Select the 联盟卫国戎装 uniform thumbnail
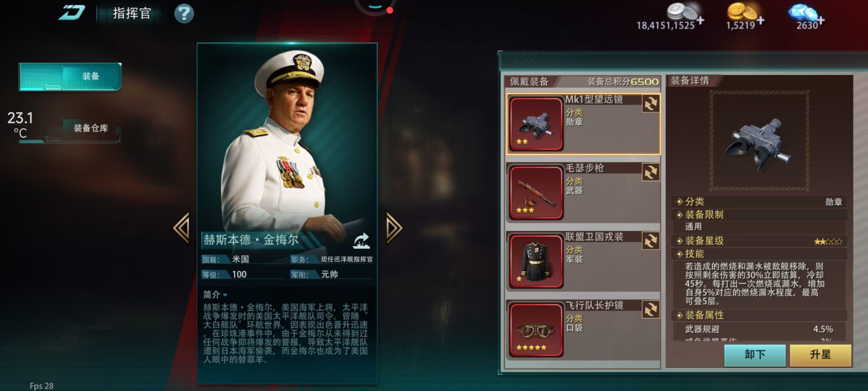 tap(536, 261)
